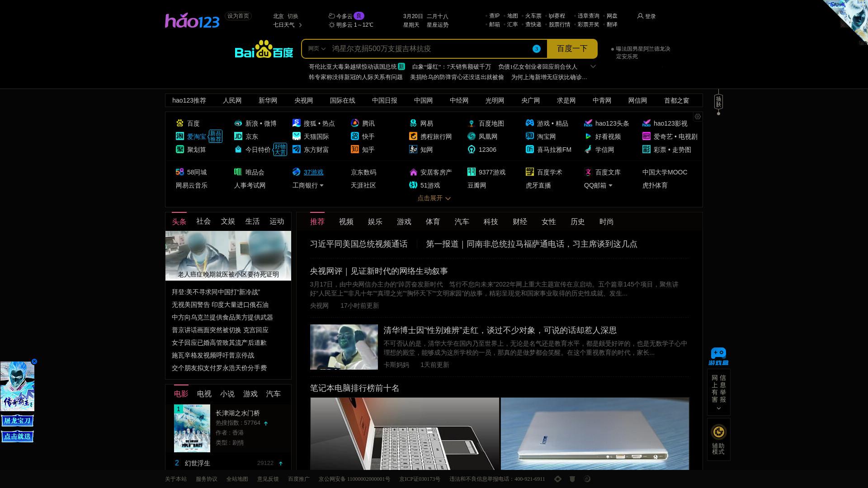Open article 央视网评｜见证新时代的网络生动叙事

pos(379,271)
